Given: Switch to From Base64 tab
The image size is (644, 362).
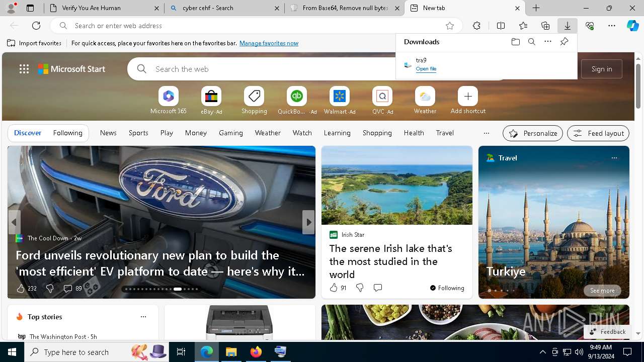Looking at the screenshot, I should point(345,8).
